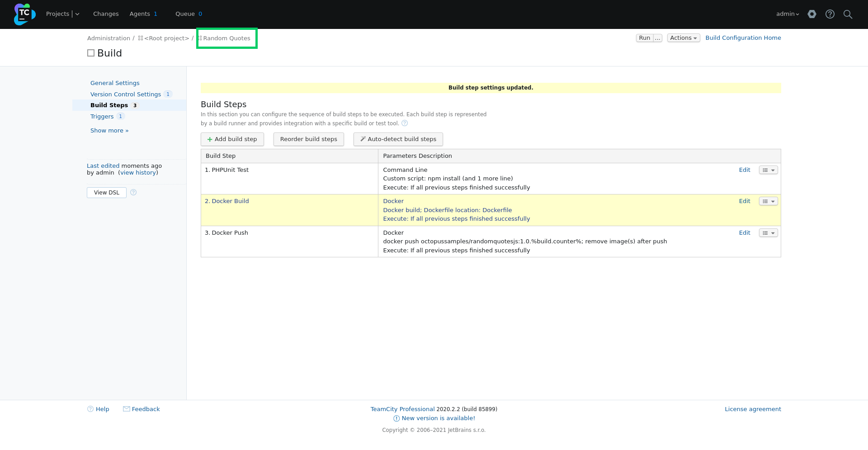Open the Docker Push step options dropdown

[768, 233]
